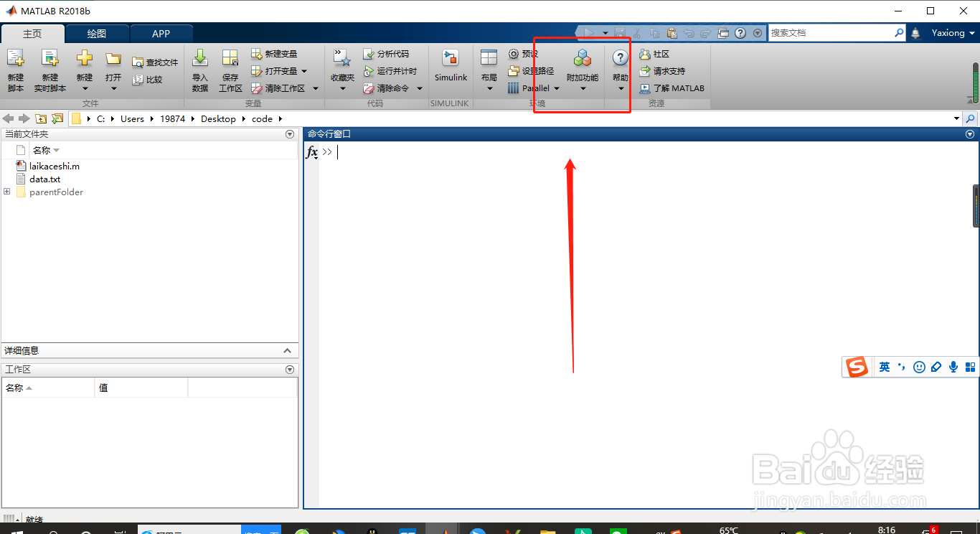The image size is (980, 534).
Task: Click 请求支持 request support
Action: pyautogui.click(x=662, y=71)
